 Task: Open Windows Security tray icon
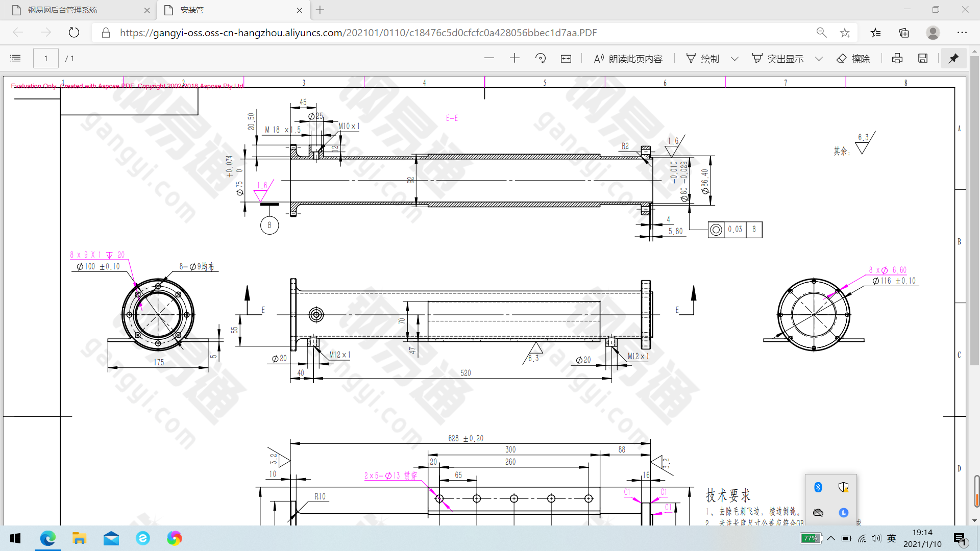[844, 487]
